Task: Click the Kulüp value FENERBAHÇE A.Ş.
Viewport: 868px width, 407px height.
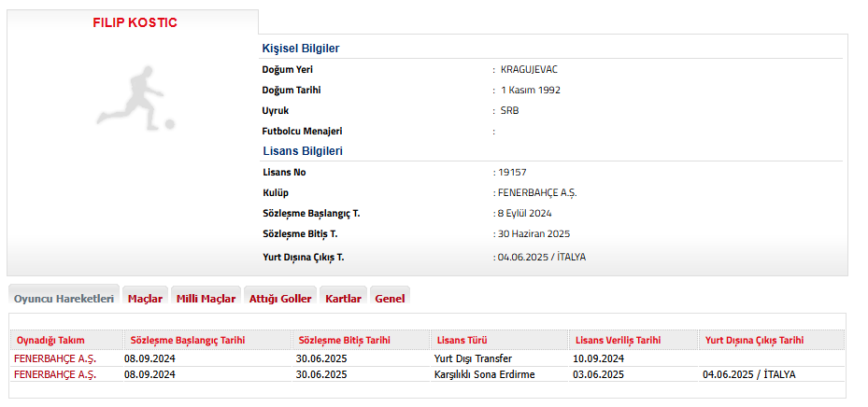Action: 538,193
